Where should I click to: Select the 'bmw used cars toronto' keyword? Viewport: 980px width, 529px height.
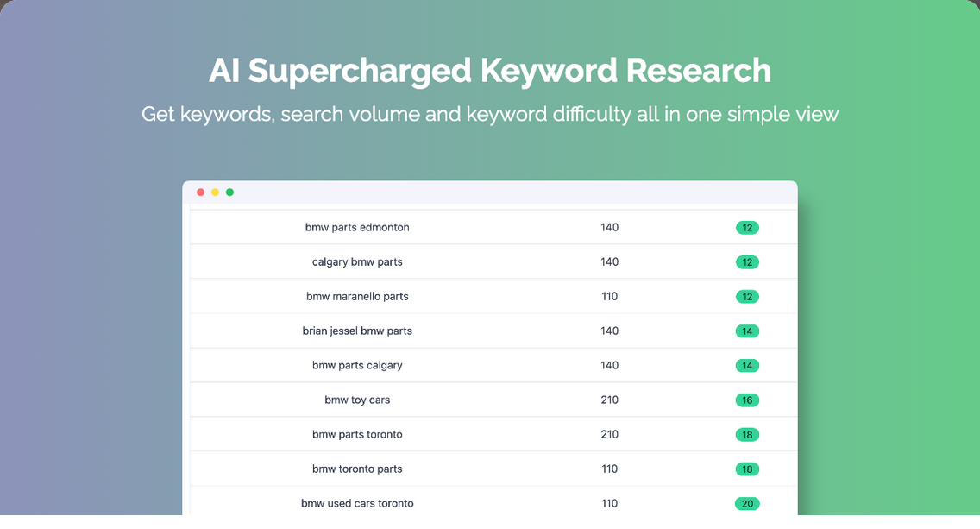(x=357, y=503)
